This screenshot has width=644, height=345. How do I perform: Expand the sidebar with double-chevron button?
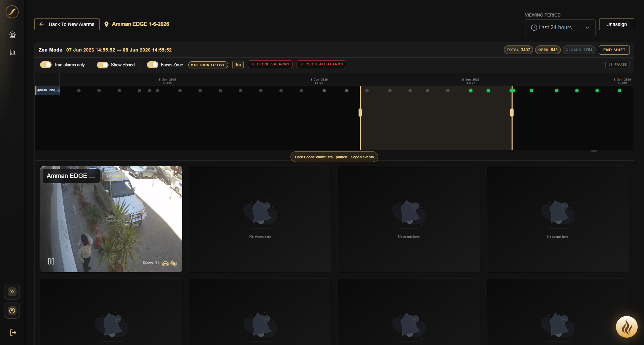12,292
